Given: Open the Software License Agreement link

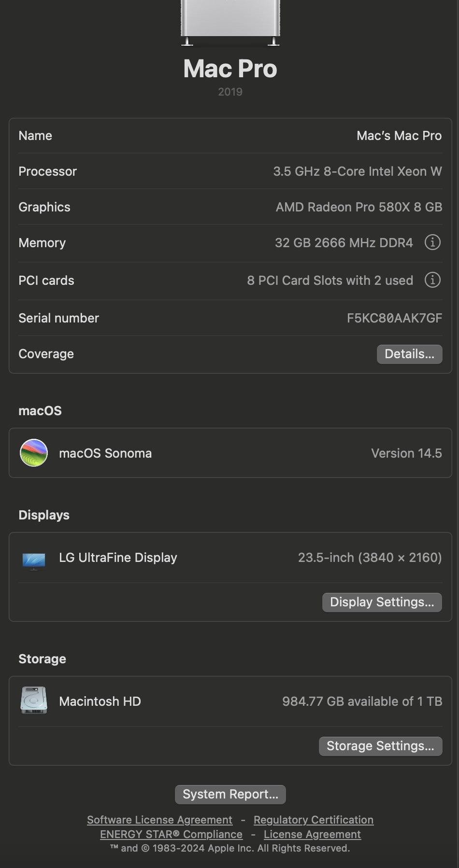Looking at the screenshot, I should (159, 820).
